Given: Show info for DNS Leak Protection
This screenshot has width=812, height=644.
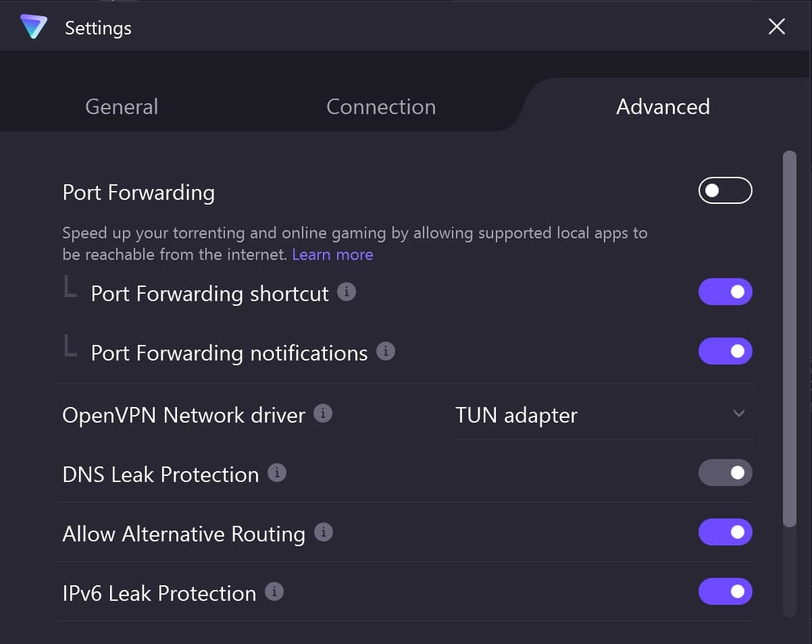Looking at the screenshot, I should point(277,473).
